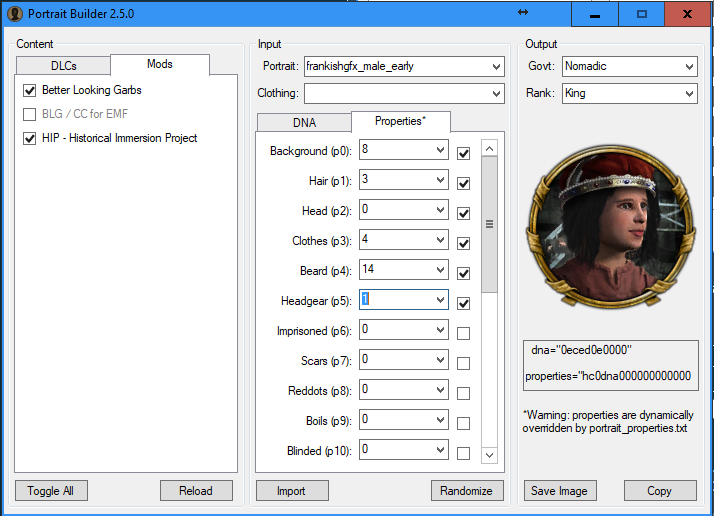Switch to the DLCs tab
This screenshot has width=714, height=516.
pos(63,66)
